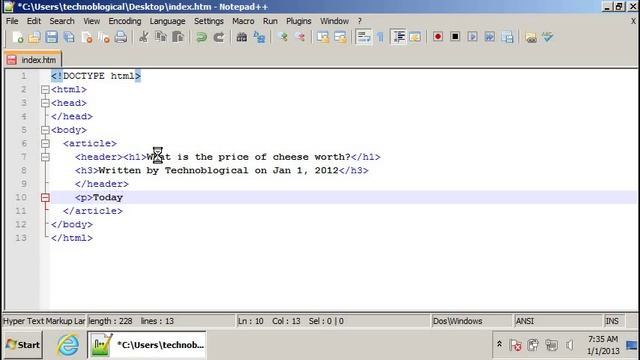
Task: Click the ANSI encoding status field
Action: coord(558,321)
